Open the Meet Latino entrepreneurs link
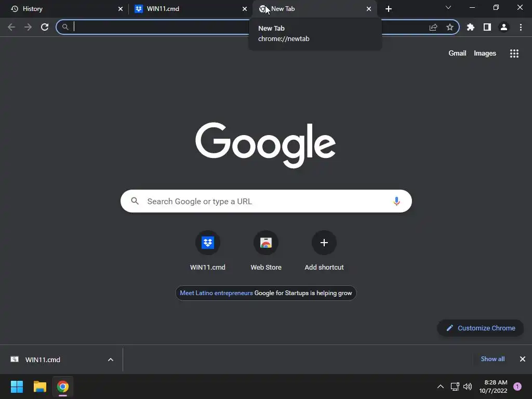532x399 pixels. coord(216,293)
